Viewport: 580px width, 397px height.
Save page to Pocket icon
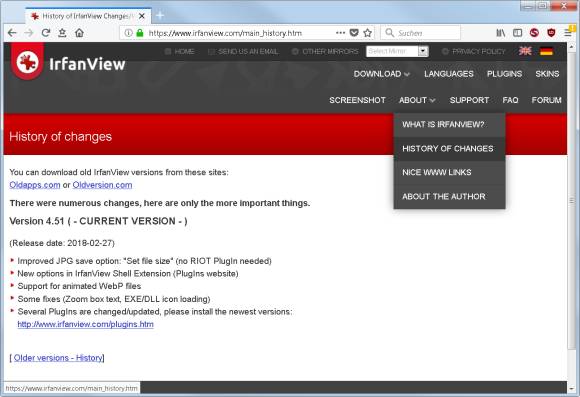pyautogui.click(x=354, y=33)
